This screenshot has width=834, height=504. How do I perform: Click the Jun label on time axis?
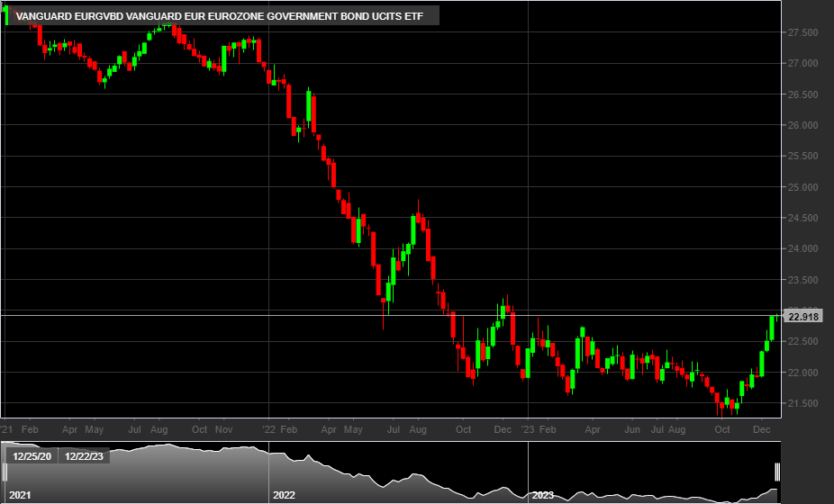point(632,429)
